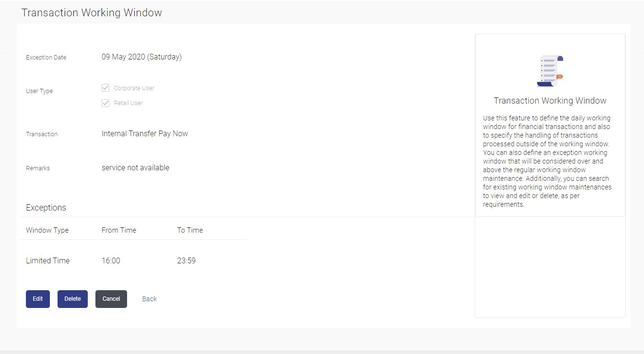Click the help panel description text
The width and height of the screenshot is (644, 354).
tap(550, 161)
